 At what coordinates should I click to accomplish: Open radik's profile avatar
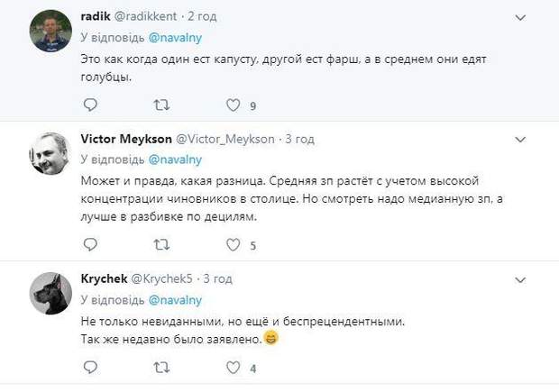(50, 32)
